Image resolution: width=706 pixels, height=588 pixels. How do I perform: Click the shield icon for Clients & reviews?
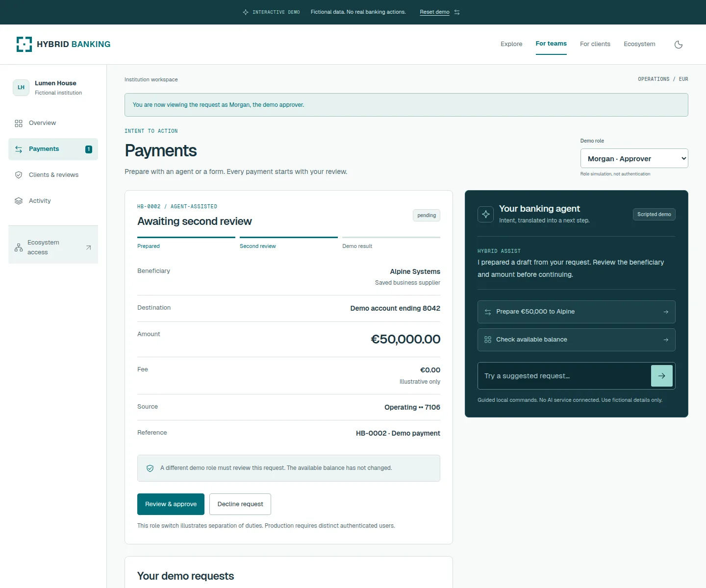pos(19,175)
